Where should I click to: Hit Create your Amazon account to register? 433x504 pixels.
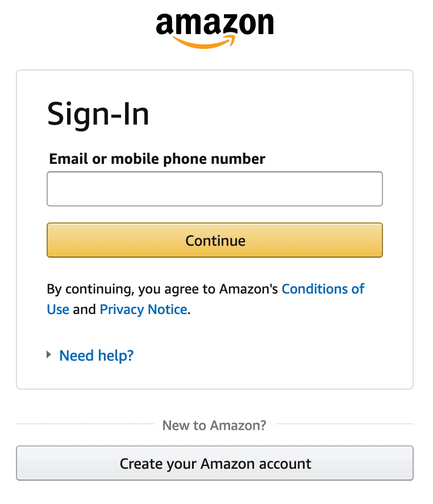(215, 464)
